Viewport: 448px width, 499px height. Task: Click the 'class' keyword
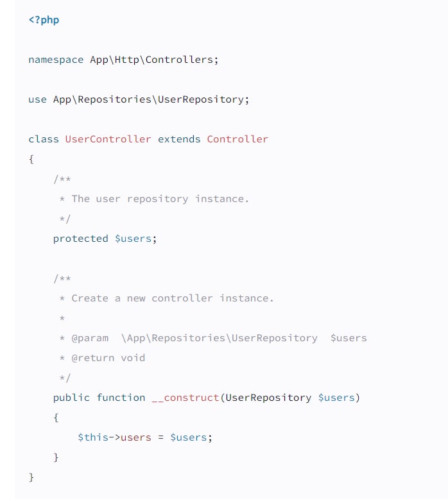point(44,139)
